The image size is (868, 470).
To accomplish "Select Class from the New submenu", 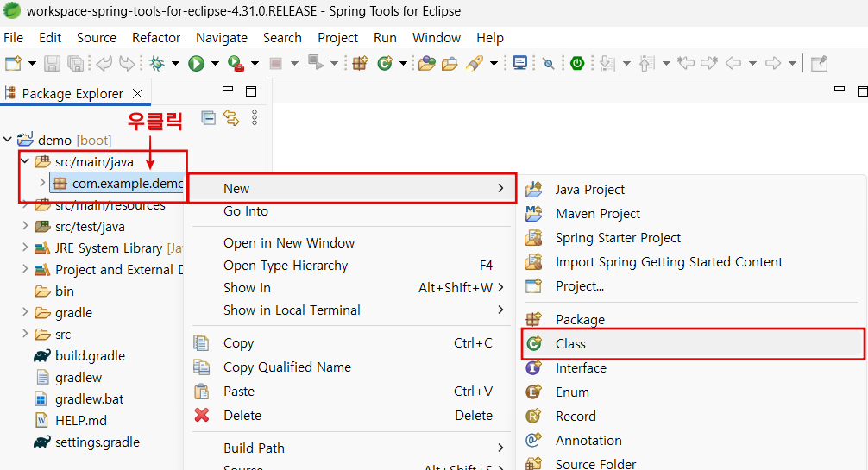I will [x=570, y=343].
